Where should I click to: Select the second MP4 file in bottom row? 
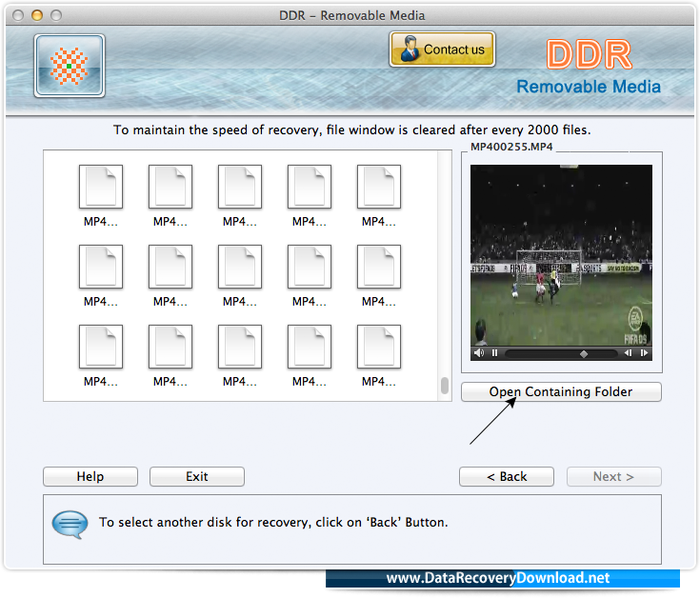pos(170,356)
